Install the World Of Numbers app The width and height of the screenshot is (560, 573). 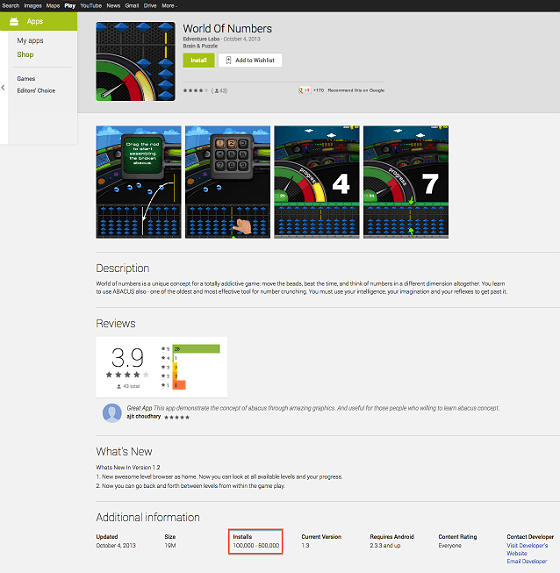(x=198, y=60)
